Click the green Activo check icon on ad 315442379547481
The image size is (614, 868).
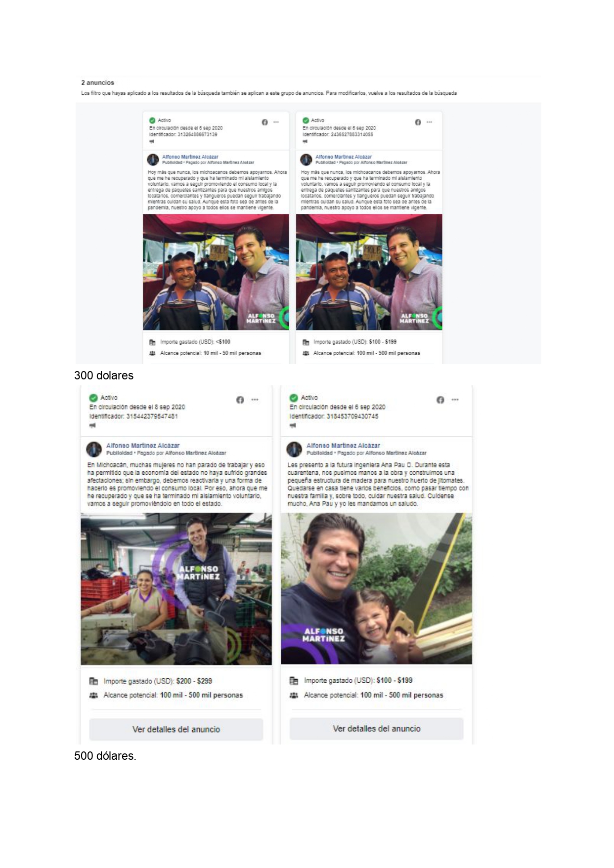(x=93, y=398)
